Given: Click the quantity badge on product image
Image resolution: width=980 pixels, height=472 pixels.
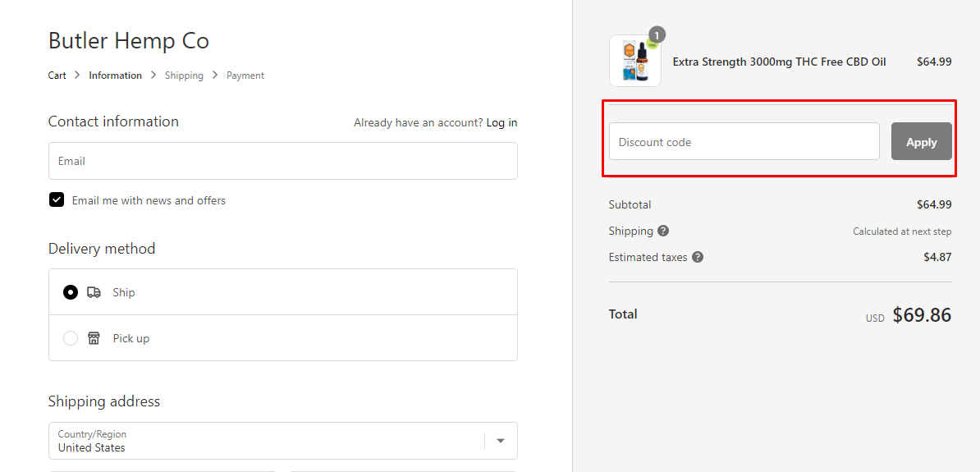Looking at the screenshot, I should click(x=657, y=35).
